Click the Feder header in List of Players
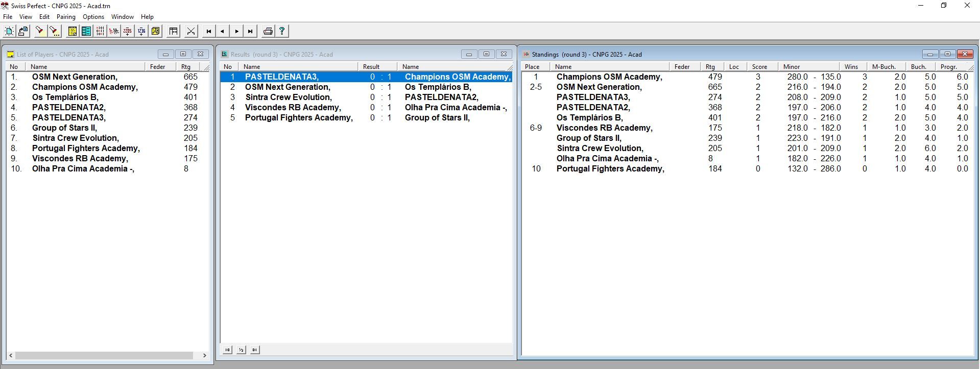The width and height of the screenshot is (980, 369). (160, 67)
